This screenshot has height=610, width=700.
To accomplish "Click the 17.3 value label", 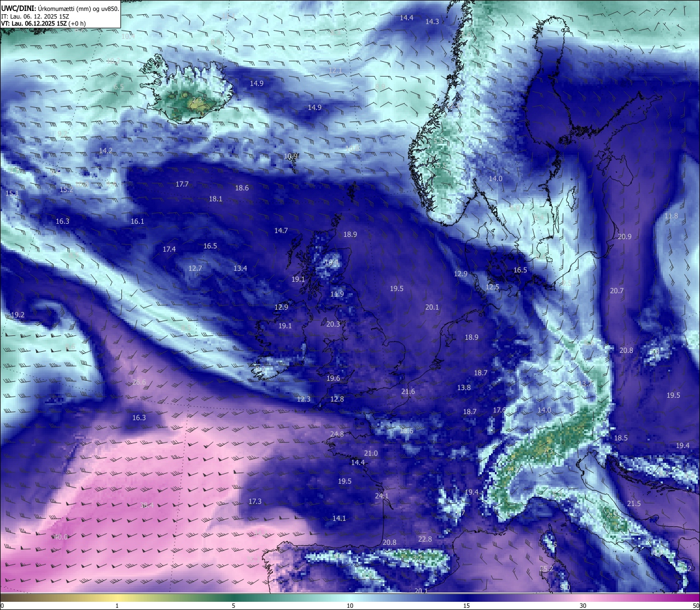I will [x=255, y=501].
